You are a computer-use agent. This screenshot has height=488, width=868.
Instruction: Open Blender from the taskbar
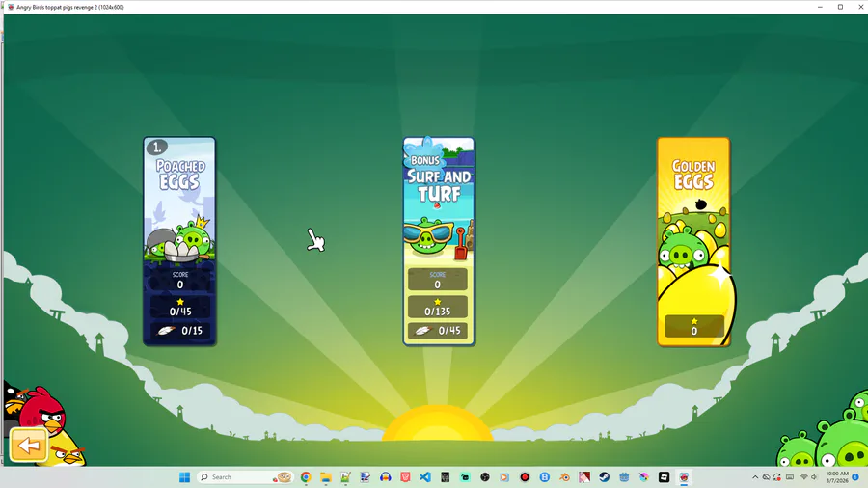click(x=564, y=477)
